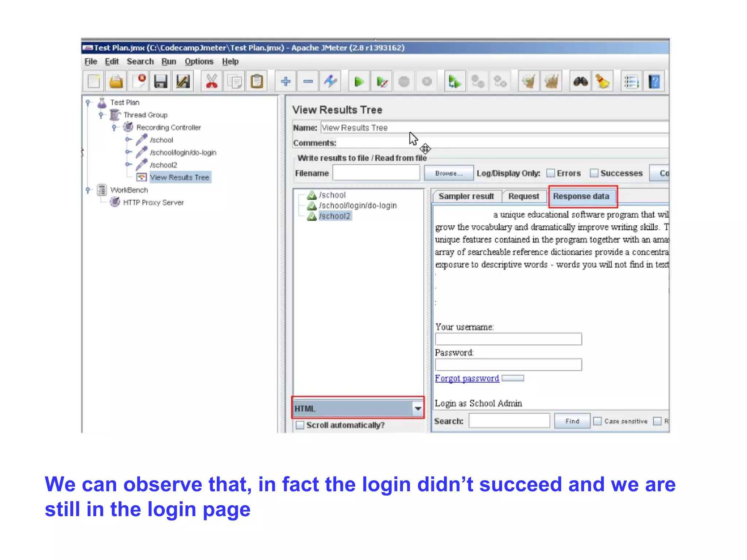Viewport: 747px width, 560px height.
Task: Click the Collapse All minus icon
Action: pos(308,81)
